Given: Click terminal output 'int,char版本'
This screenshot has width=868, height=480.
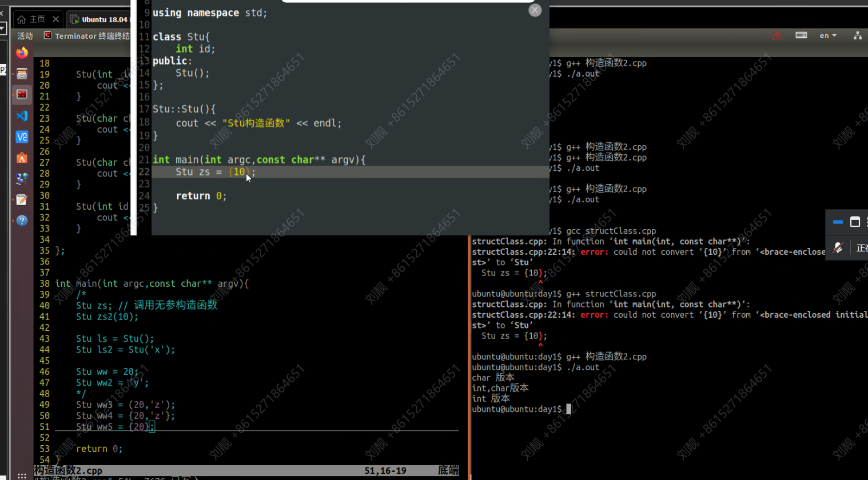Looking at the screenshot, I should point(500,388).
